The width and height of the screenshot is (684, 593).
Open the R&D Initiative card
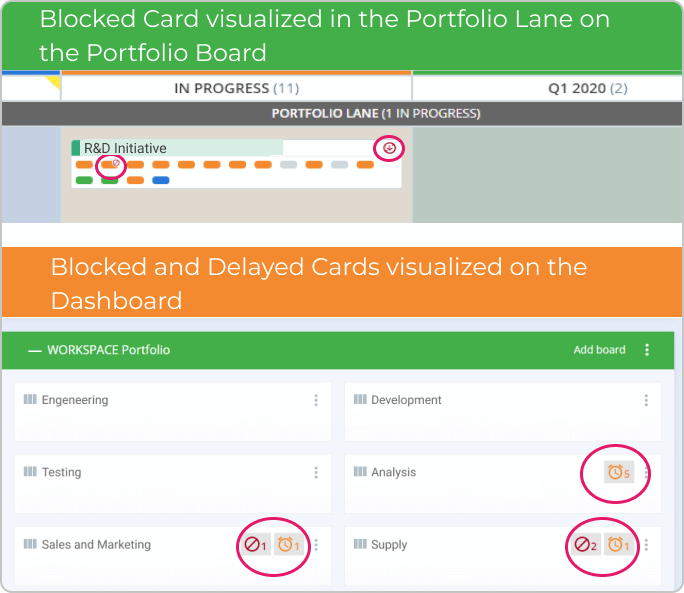click(x=125, y=148)
